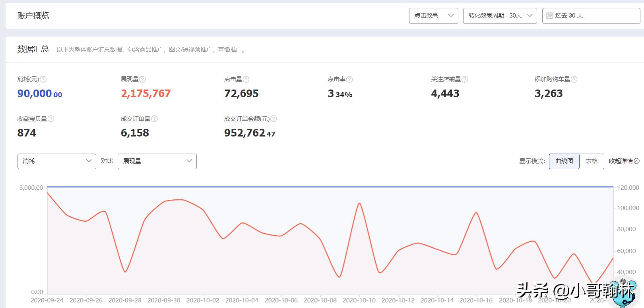Open the help icon next to 成交订单量
The image size is (644, 308).
[x=155, y=119]
